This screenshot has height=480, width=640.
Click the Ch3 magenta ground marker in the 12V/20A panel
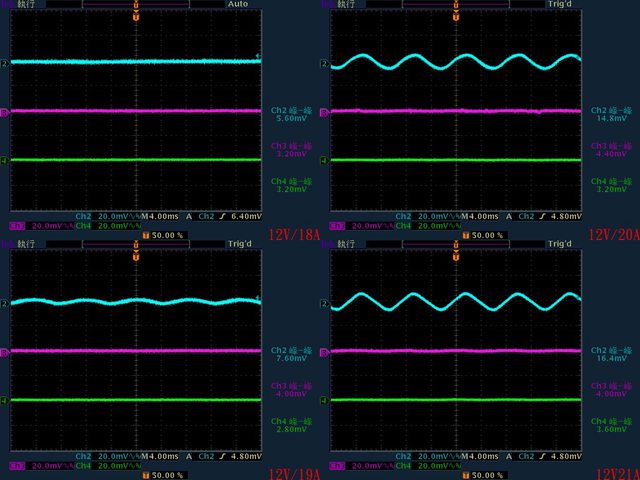324,112
